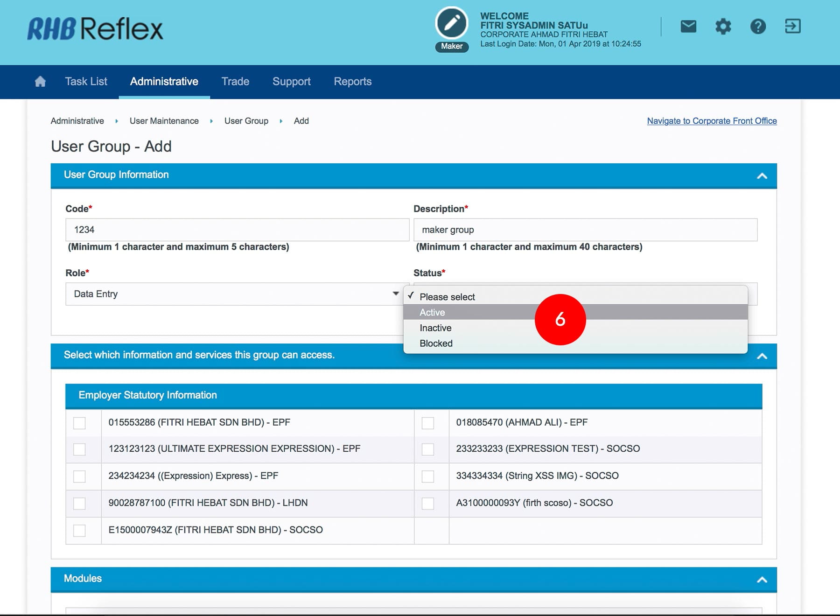Follow the Navigate to Corporate Front Office link
Viewport: 840px width, 616px height.
point(711,121)
